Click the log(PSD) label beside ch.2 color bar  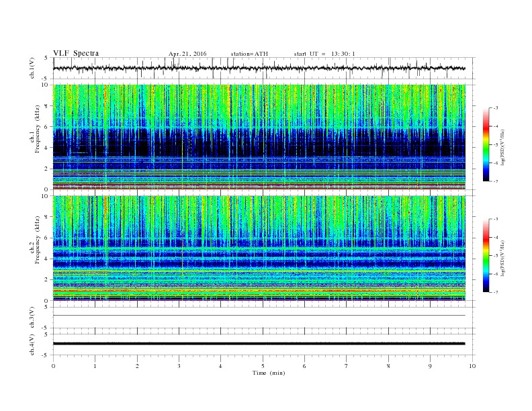(503, 258)
